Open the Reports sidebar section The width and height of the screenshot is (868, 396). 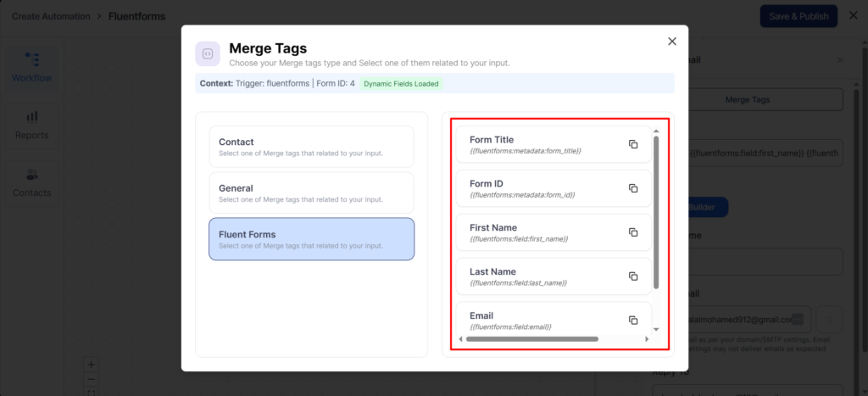pyautogui.click(x=31, y=125)
